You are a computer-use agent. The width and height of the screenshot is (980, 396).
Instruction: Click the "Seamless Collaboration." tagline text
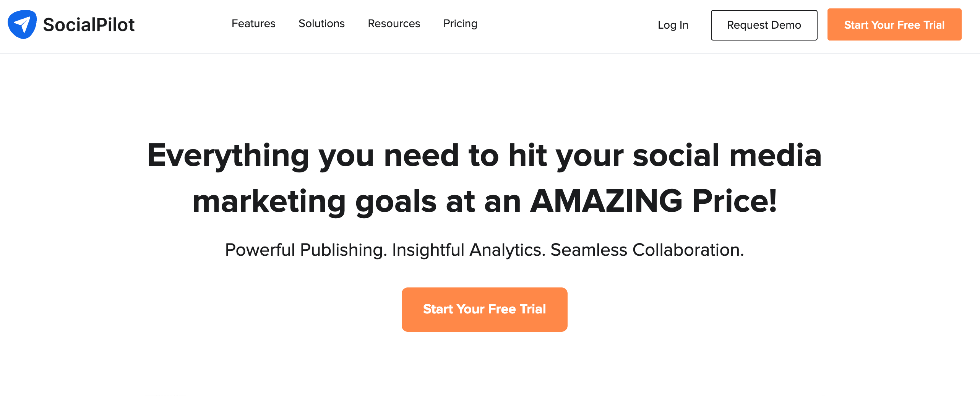pyautogui.click(x=647, y=250)
